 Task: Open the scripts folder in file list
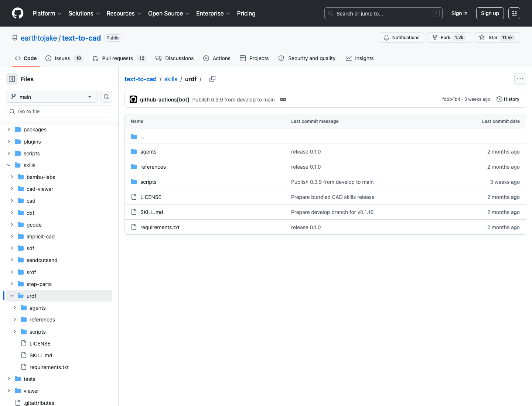[x=149, y=182]
